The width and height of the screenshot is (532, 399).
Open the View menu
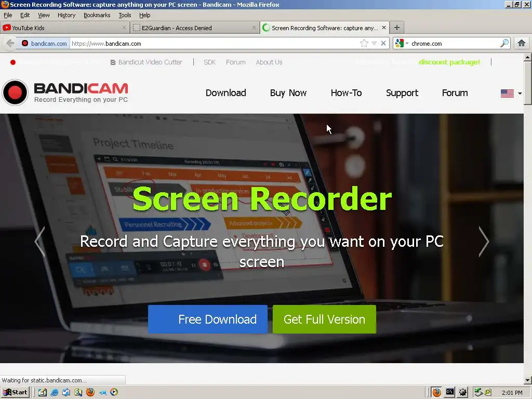[x=44, y=15]
